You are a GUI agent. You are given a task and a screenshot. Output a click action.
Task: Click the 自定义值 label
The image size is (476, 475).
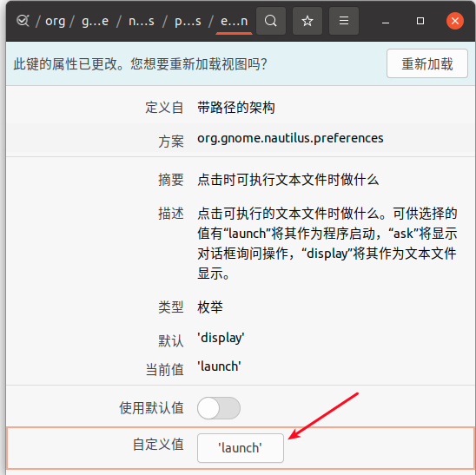click(158, 445)
